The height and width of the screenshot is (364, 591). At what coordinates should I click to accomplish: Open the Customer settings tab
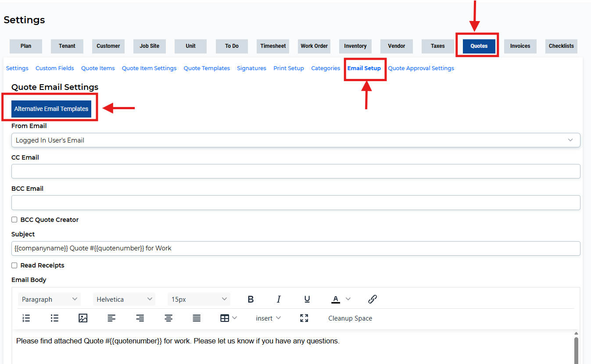(108, 46)
